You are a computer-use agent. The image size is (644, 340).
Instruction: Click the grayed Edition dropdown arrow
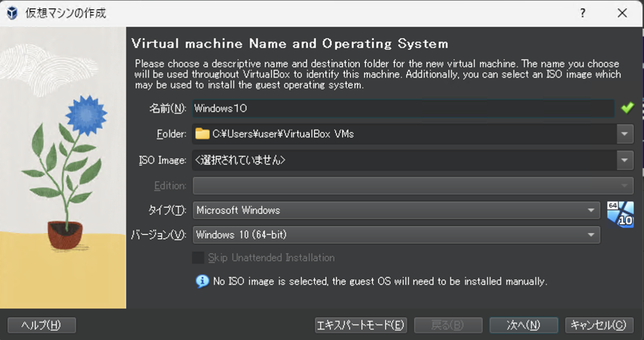tap(624, 185)
